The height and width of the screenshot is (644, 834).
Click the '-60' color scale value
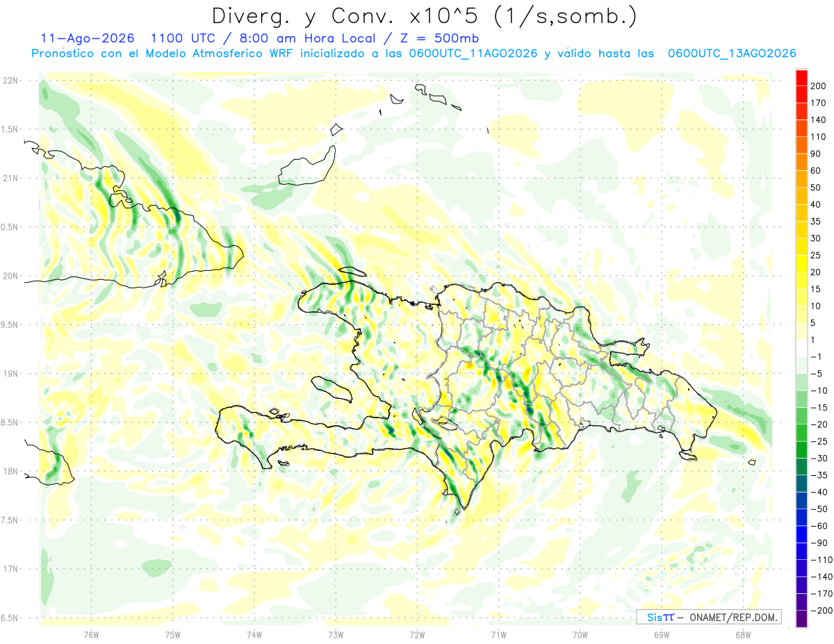click(819, 526)
